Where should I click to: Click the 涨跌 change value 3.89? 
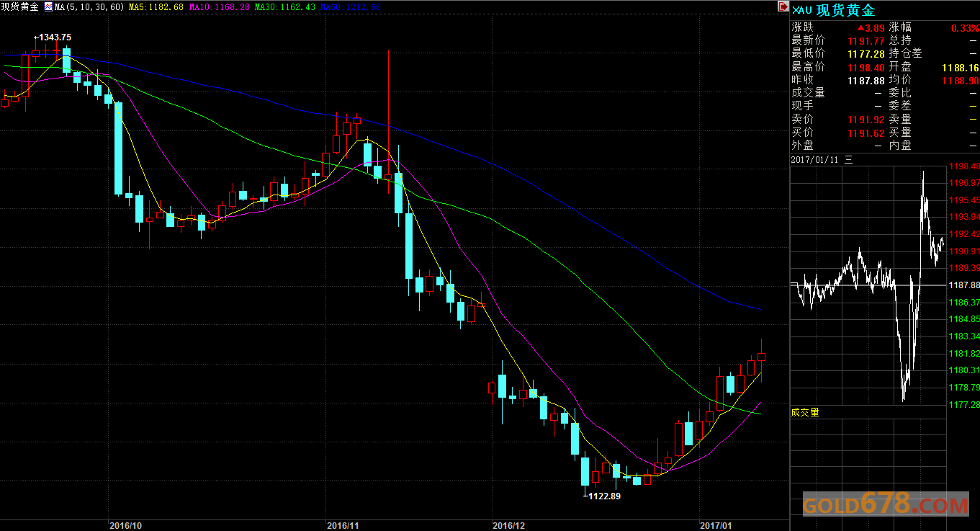click(871, 27)
